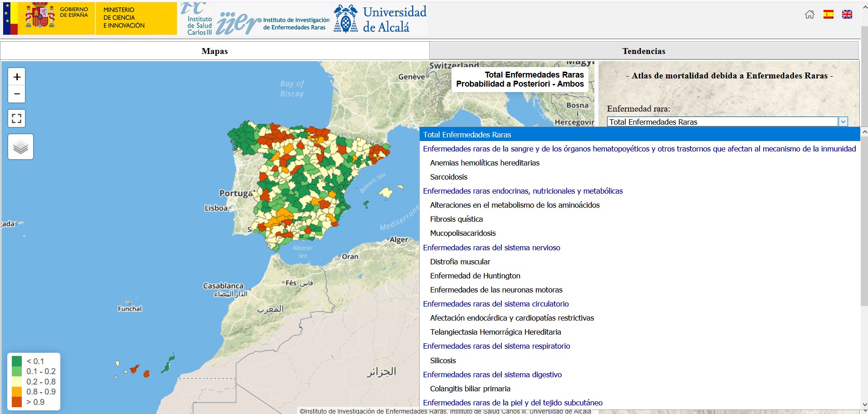Select Enfermedades raras del sistema nervioso
This screenshot has height=414, width=868.
coord(640,248)
